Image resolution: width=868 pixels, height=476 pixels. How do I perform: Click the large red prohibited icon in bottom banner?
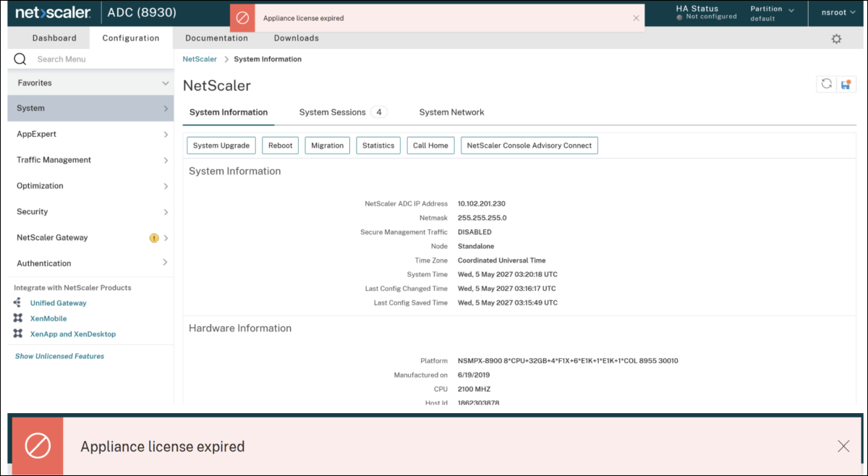[x=38, y=446]
